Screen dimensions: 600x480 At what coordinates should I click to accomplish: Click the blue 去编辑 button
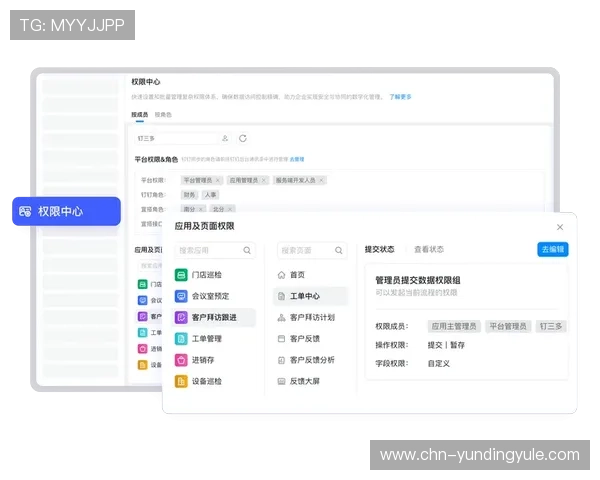pyautogui.click(x=553, y=250)
